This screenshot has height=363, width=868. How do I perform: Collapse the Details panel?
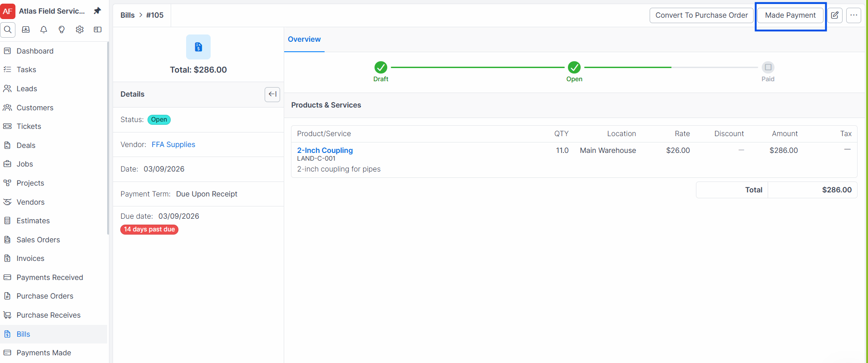coord(272,94)
